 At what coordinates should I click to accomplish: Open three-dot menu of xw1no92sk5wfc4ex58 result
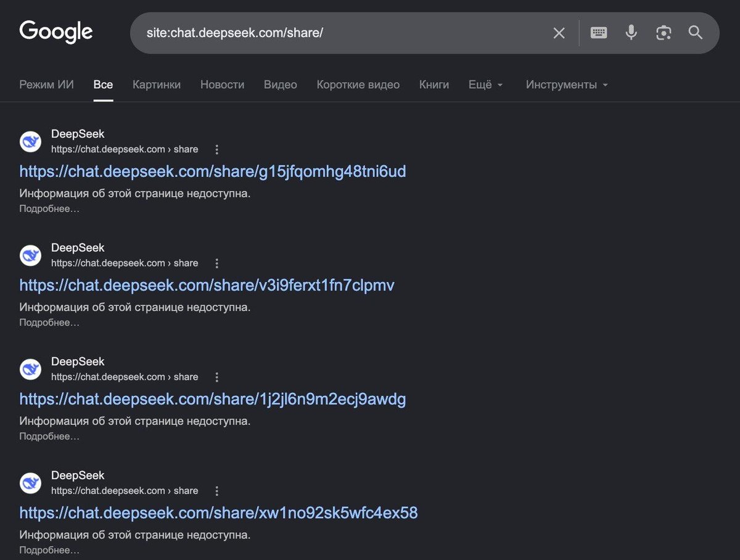click(216, 491)
